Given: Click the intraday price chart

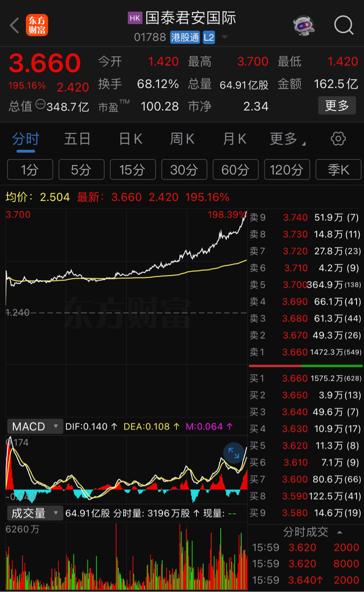Looking at the screenshot, I should point(126,313).
